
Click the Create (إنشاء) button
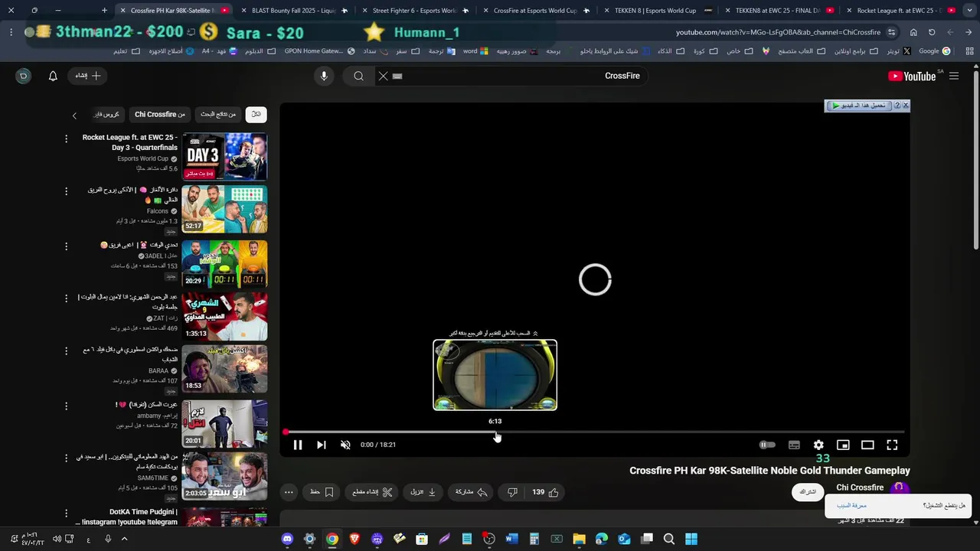[x=87, y=76]
